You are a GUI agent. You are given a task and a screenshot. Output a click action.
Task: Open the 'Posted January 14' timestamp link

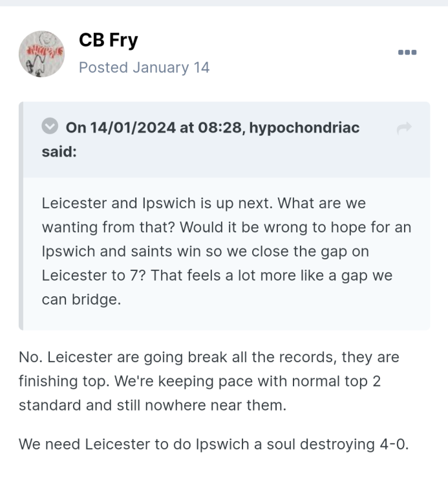click(x=144, y=67)
